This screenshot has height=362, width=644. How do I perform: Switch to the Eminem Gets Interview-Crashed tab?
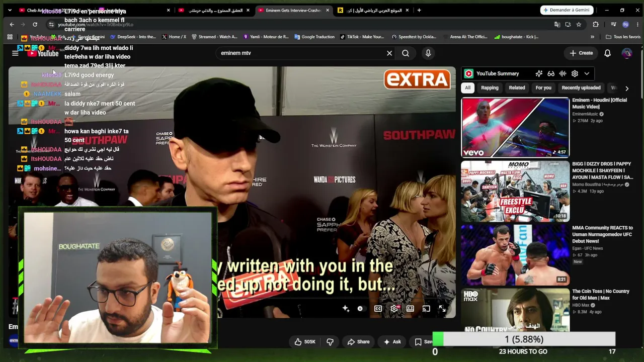(x=292, y=10)
